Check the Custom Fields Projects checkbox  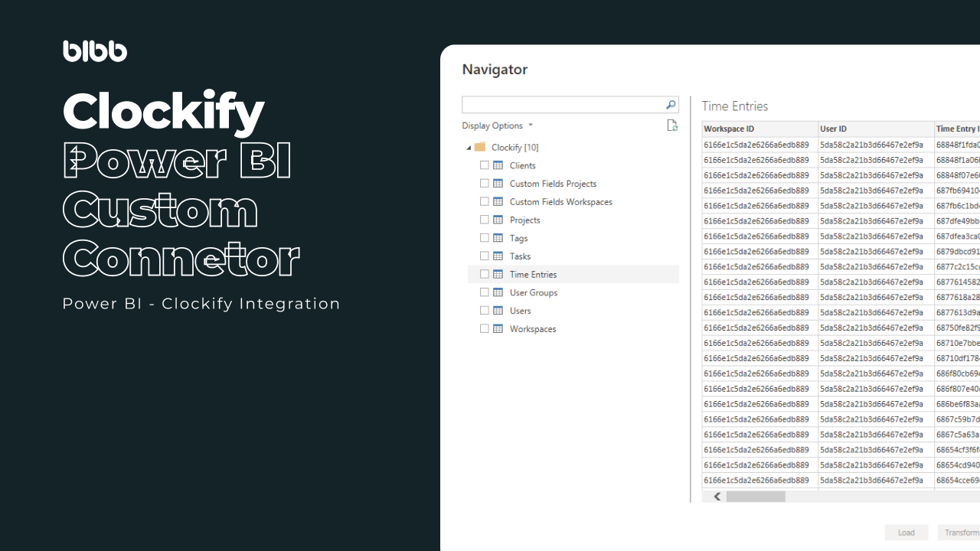pyautogui.click(x=484, y=184)
